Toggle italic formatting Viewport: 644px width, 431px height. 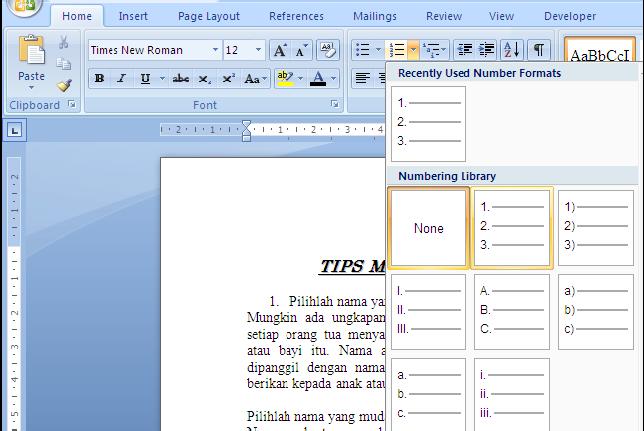tap(122, 78)
